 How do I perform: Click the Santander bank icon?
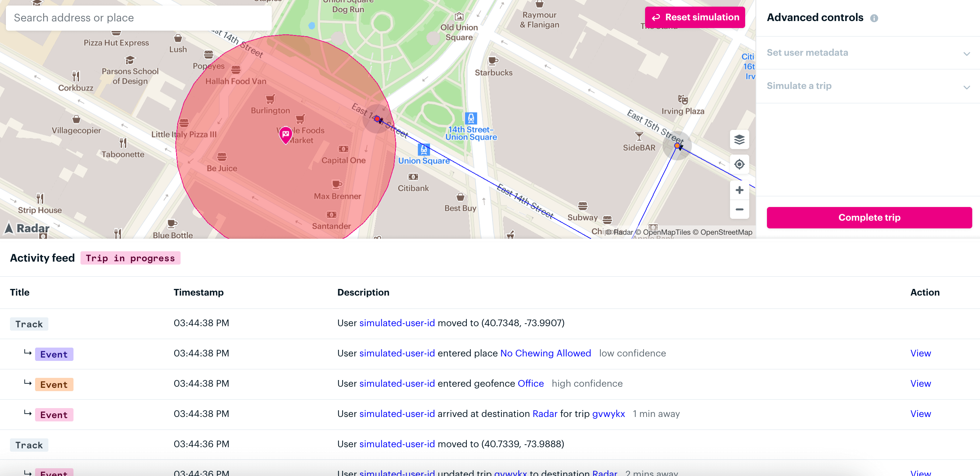pyautogui.click(x=331, y=215)
